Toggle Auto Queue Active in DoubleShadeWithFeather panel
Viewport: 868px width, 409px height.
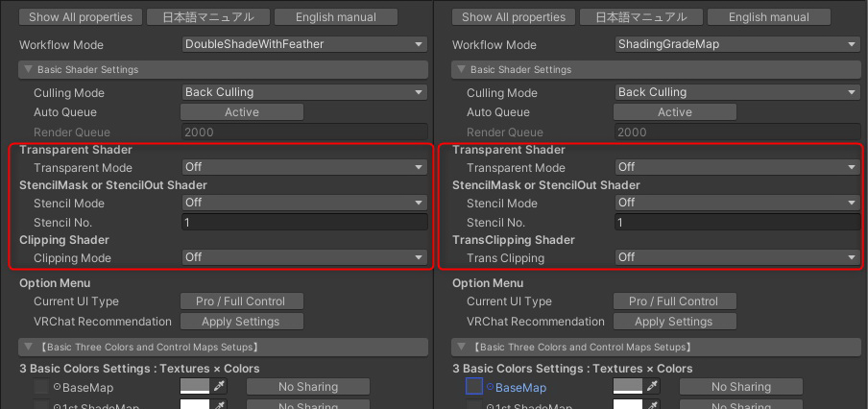[x=242, y=112]
